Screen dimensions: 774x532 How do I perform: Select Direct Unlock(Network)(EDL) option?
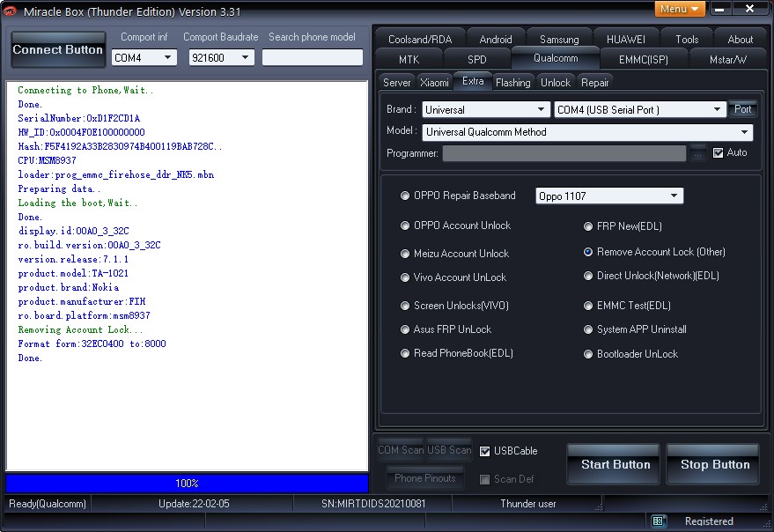click(588, 276)
